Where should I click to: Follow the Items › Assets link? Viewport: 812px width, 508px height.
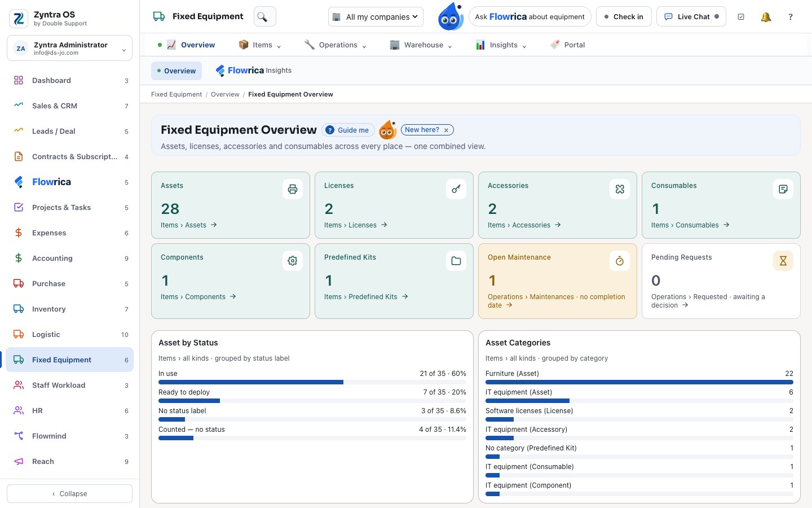click(189, 225)
